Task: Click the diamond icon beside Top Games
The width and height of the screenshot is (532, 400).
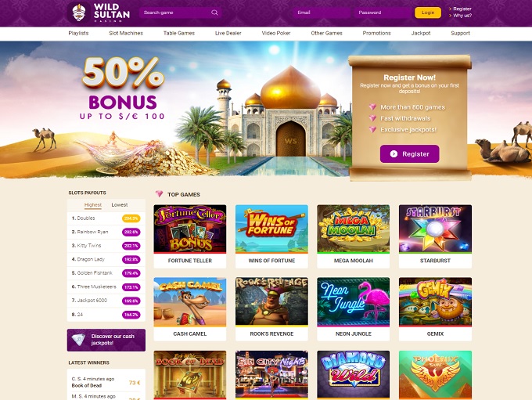Action: point(159,194)
